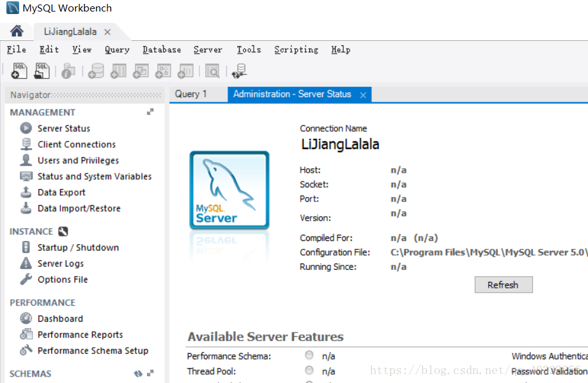Open the Database menu
Screen dimensions: 588x383
tap(162, 49)
